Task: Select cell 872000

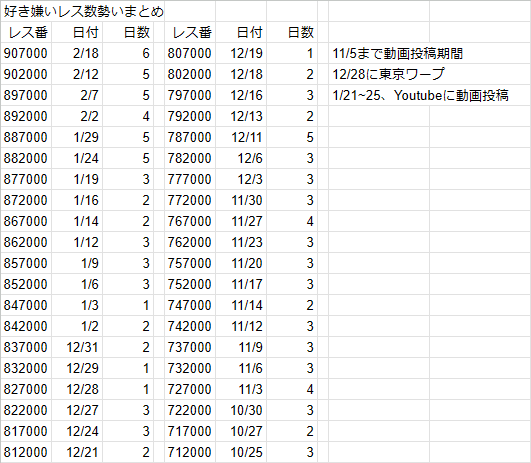Action: click(26, 200)
